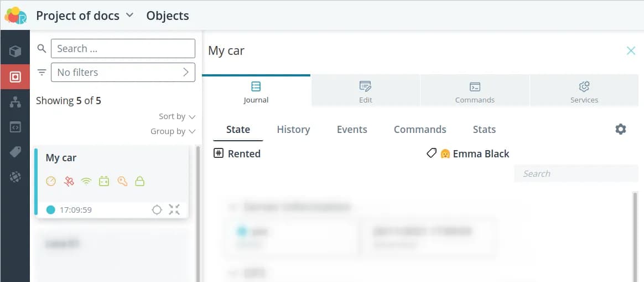Open the Group by dropdown
Screen dimensions: 644x282
[173, 131]
